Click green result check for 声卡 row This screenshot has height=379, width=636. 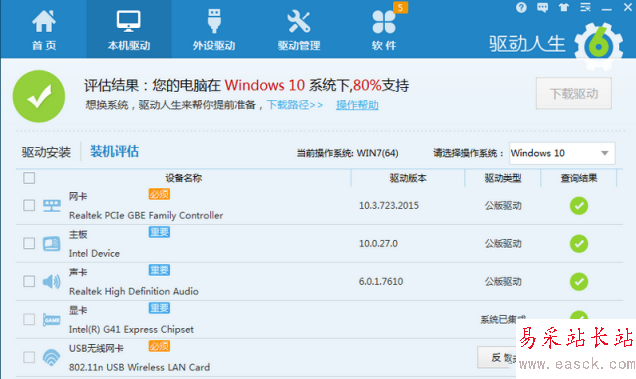click(579, 282)
